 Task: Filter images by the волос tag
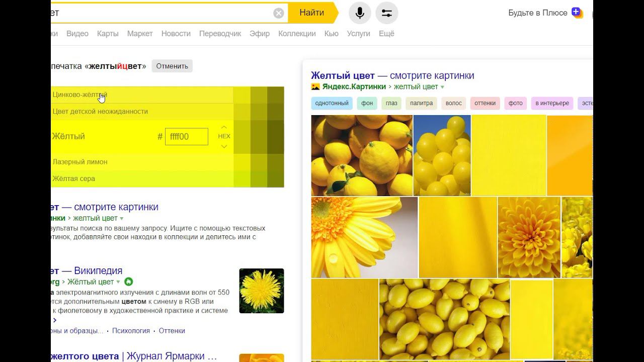coord(453,103)
